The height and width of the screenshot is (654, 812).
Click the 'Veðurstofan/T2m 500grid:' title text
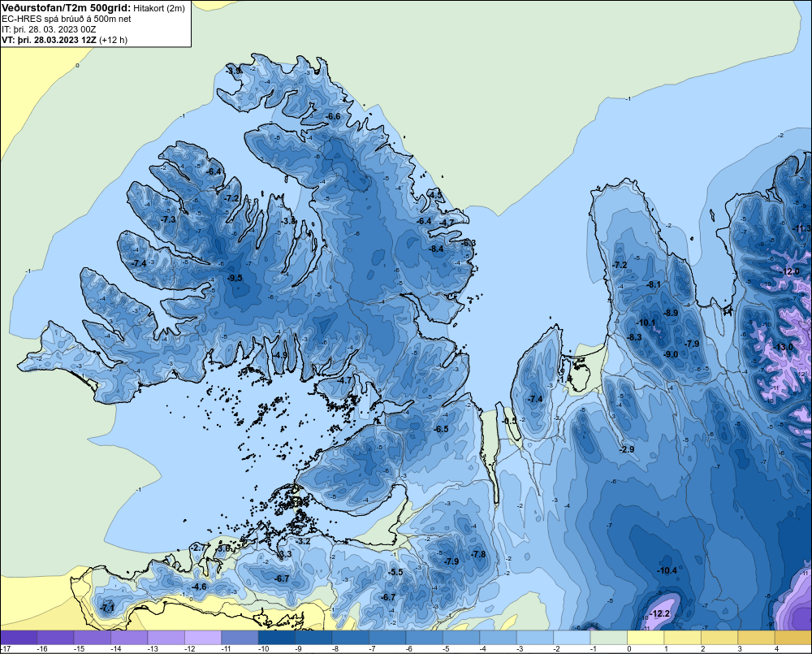(66, 8)
